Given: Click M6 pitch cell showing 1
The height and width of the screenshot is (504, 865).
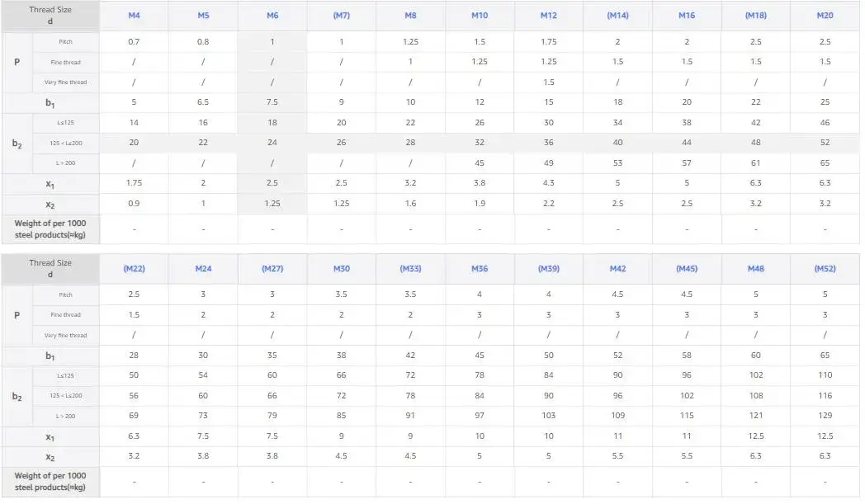Looking at the screenshot, I should pos(272,42).
